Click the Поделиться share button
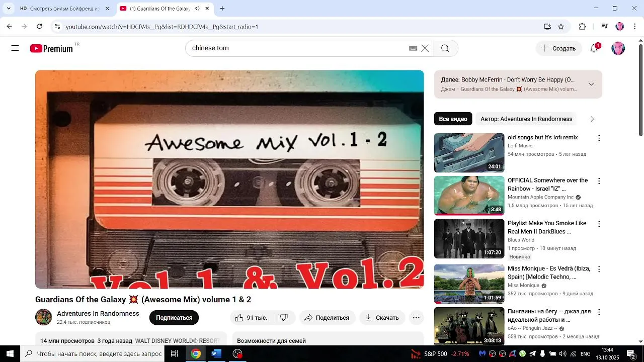Viewport: 644px width, 362px height. 327,318
